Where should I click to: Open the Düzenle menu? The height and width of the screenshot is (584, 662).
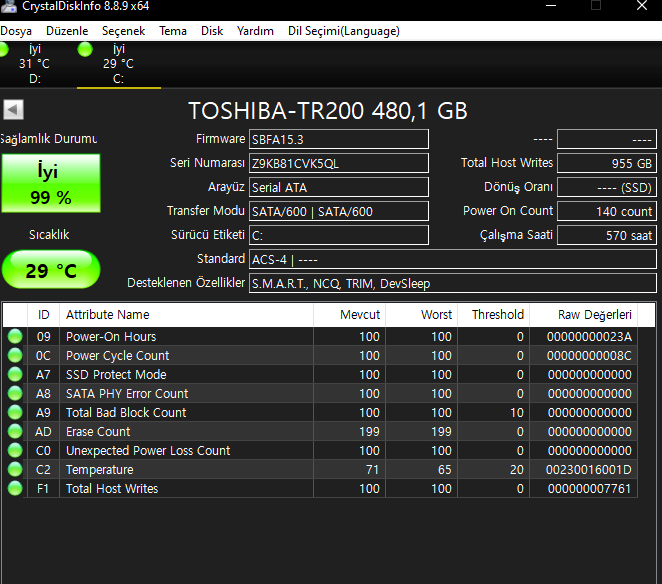click(67, 31)
